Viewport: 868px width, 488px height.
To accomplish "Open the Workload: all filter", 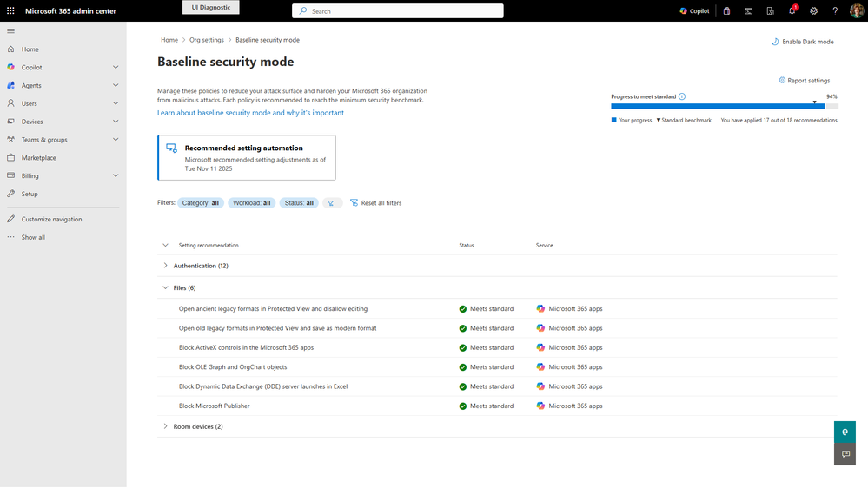I will [x=251, y=203].
